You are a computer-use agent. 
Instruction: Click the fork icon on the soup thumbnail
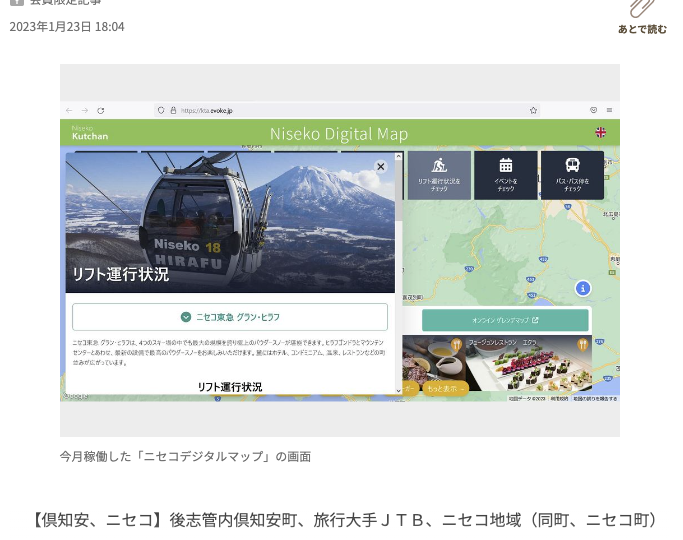(x=456, y=344)
